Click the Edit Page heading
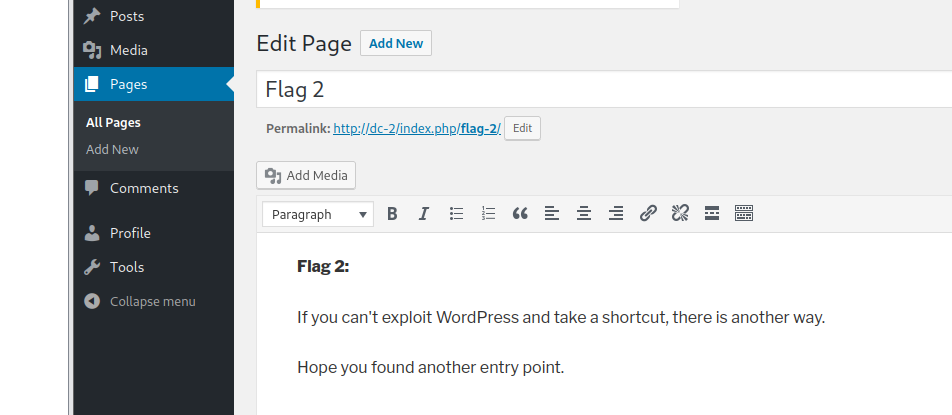Viewport: 952px width, 415px height. click(304, 44)
